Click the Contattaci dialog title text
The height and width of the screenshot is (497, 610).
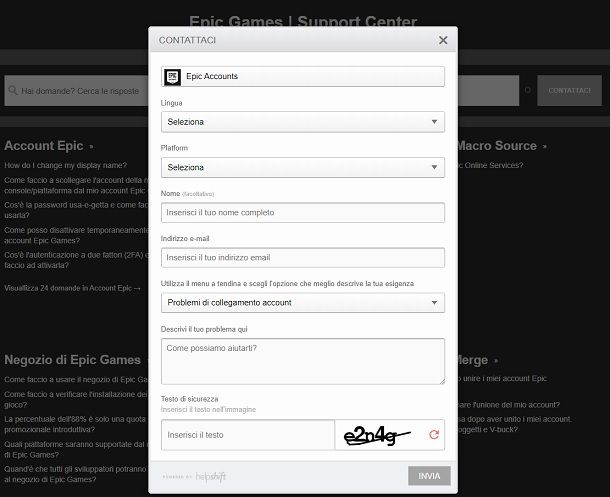(187, 40)
